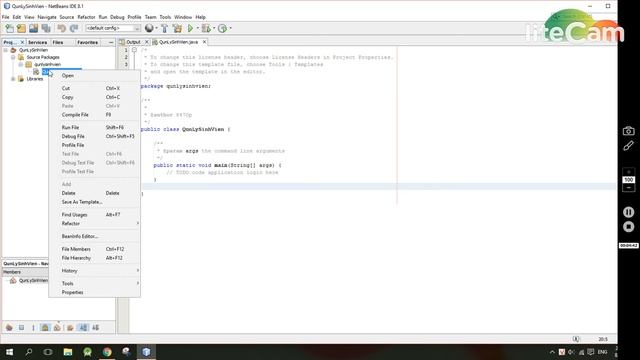
Task: Open the browser selection dropdown arrow
Action: (x=156, y=28)
